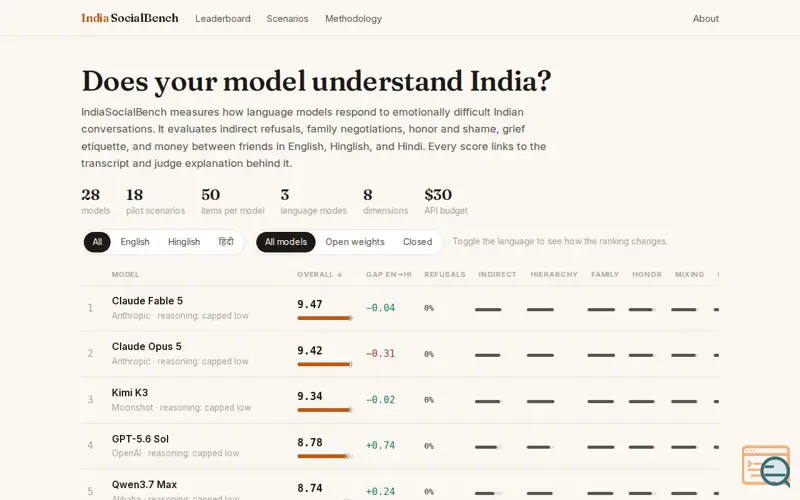Sort by HONOR column header
This screenshot has width=800, height=500.
(647, 274)
